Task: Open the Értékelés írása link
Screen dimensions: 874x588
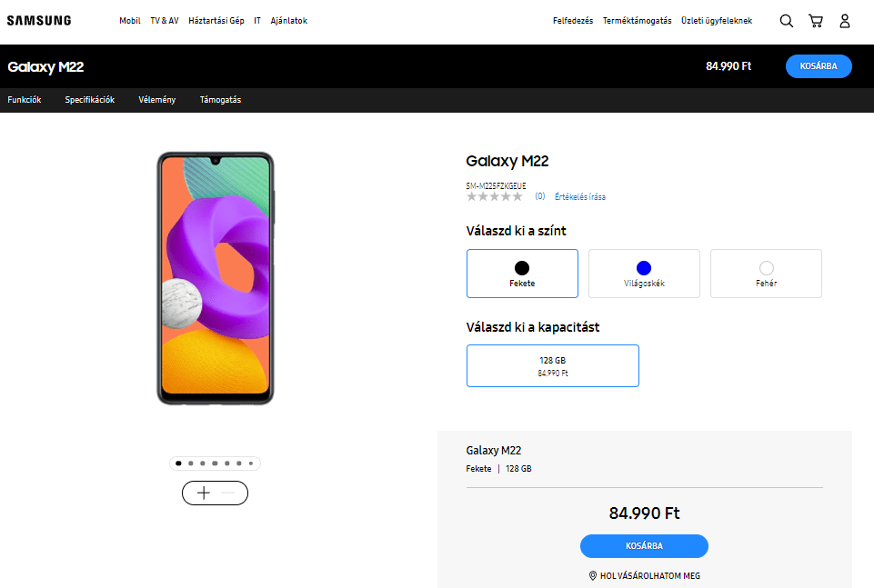Action: pyautogui.click(x=580, y=196)
